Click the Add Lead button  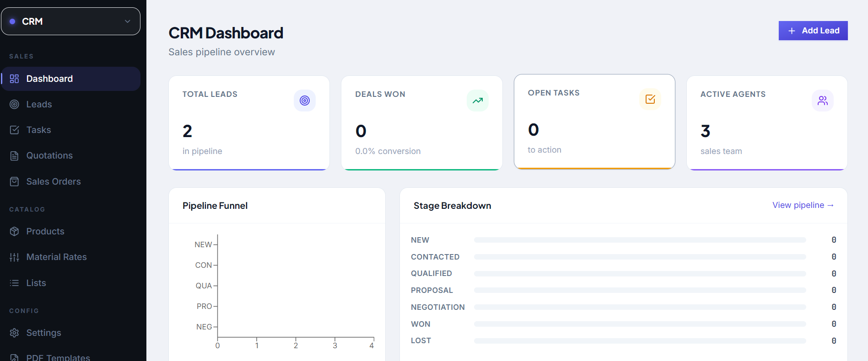click(813, 31)
